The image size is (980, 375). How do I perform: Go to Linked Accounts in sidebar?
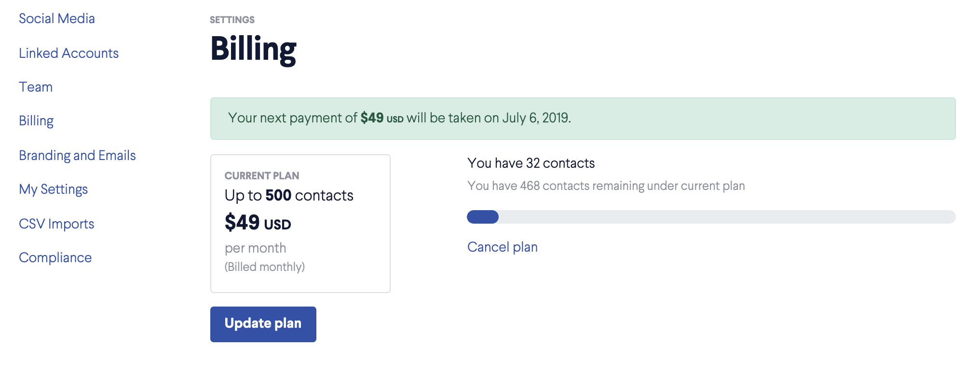point(68,54)
